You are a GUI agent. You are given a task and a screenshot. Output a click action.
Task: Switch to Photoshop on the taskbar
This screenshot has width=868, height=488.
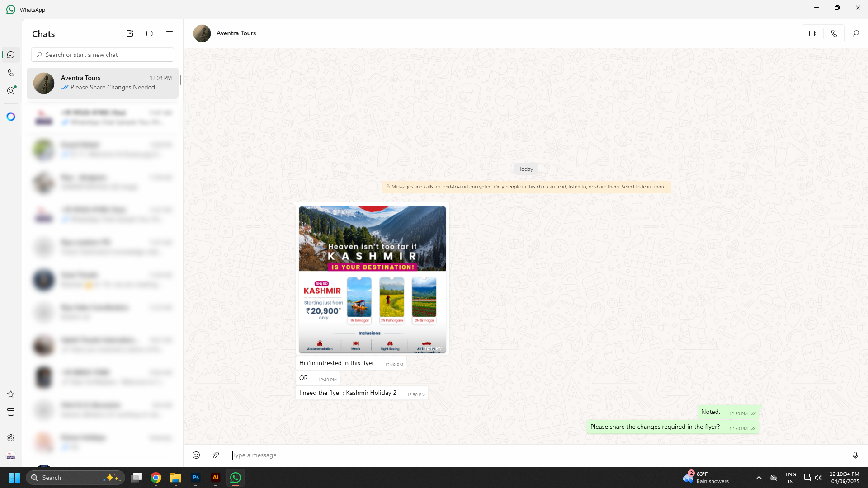196,478
